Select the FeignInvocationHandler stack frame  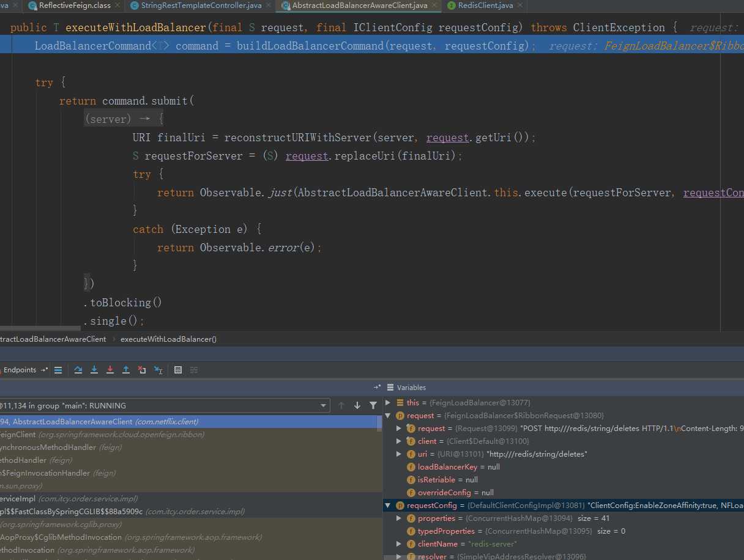click(188, 473)
